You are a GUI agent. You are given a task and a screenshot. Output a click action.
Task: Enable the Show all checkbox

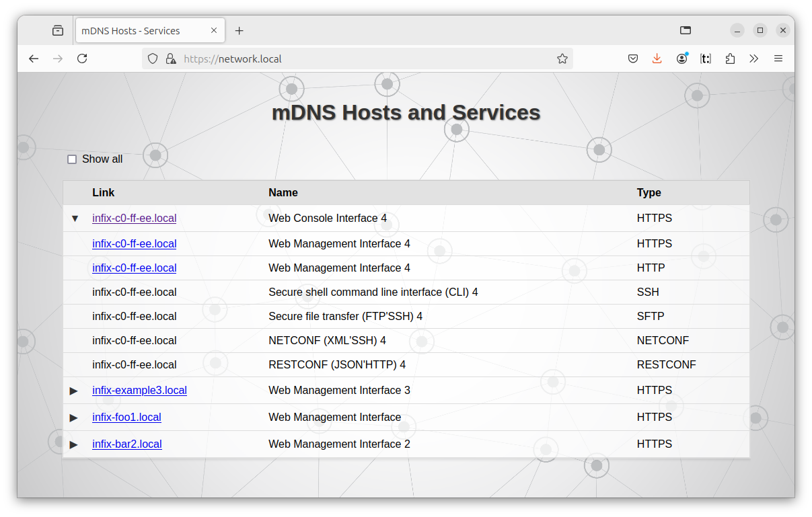72,159
